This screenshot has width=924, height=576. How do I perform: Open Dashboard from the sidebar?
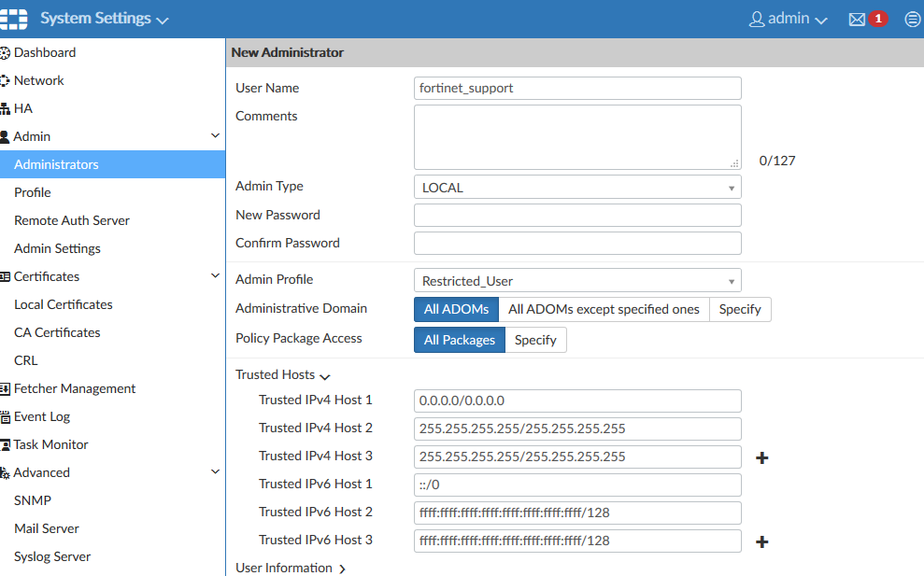point(44,53)
